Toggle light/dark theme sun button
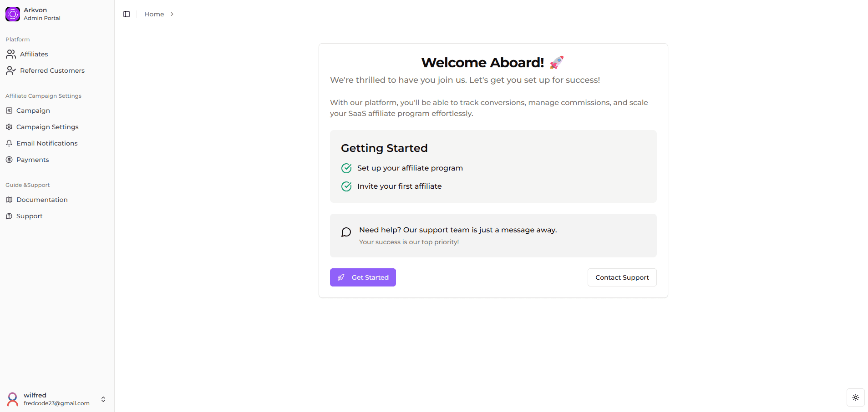868x412 pixels. 856,397
